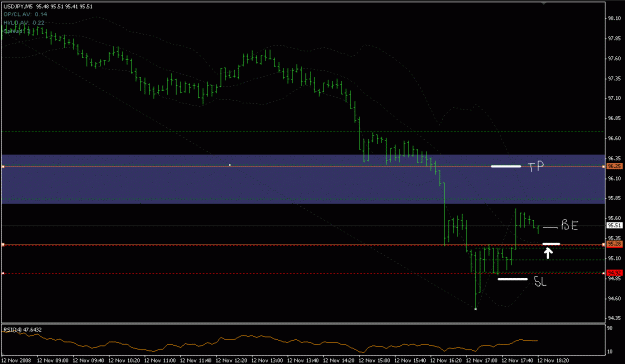Image resolution: width=625 pixels, height=364 pixels.
Task: Click the 12 Nov 18:20 time label
Action: 554,360
